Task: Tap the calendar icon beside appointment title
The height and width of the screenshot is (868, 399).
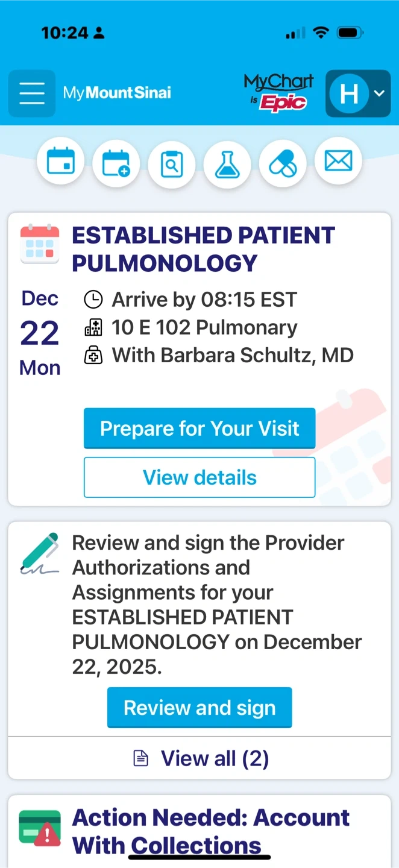Action: click(x=40, y=244)
